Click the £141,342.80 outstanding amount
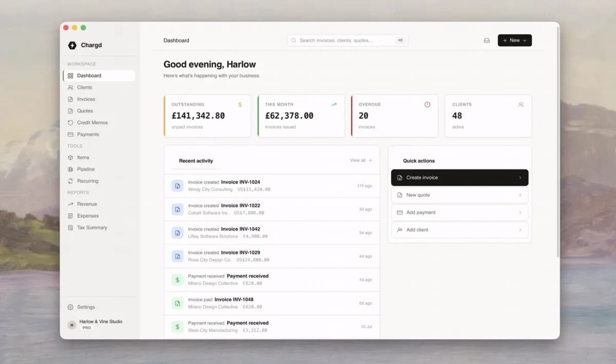 [198, 116]
